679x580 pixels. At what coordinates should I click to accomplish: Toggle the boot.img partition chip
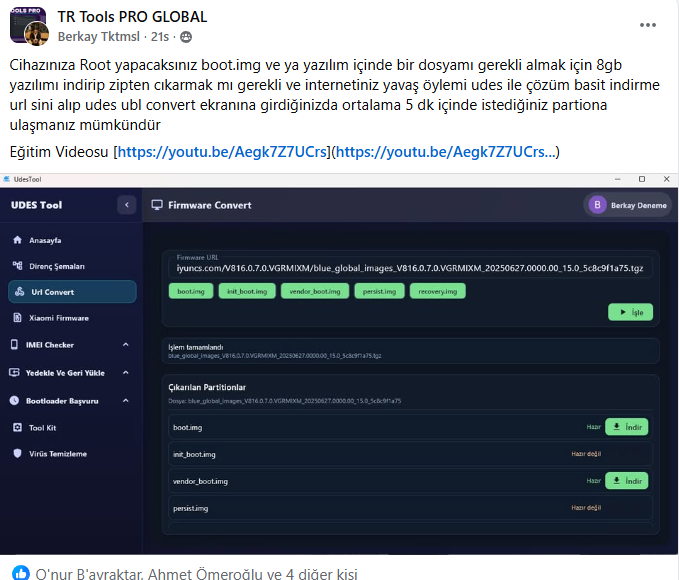(x=190, y=291)
